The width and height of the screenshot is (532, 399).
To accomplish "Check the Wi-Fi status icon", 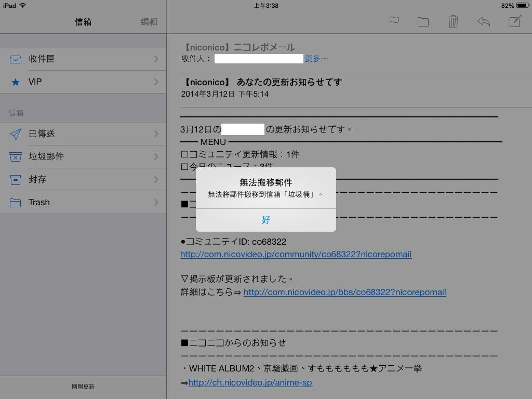I will (23, 5).
